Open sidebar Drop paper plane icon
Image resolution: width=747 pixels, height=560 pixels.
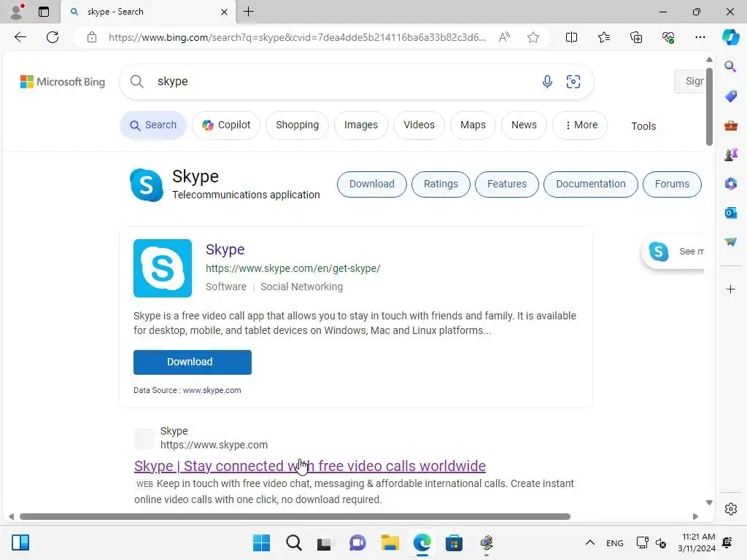coord(730,242)
